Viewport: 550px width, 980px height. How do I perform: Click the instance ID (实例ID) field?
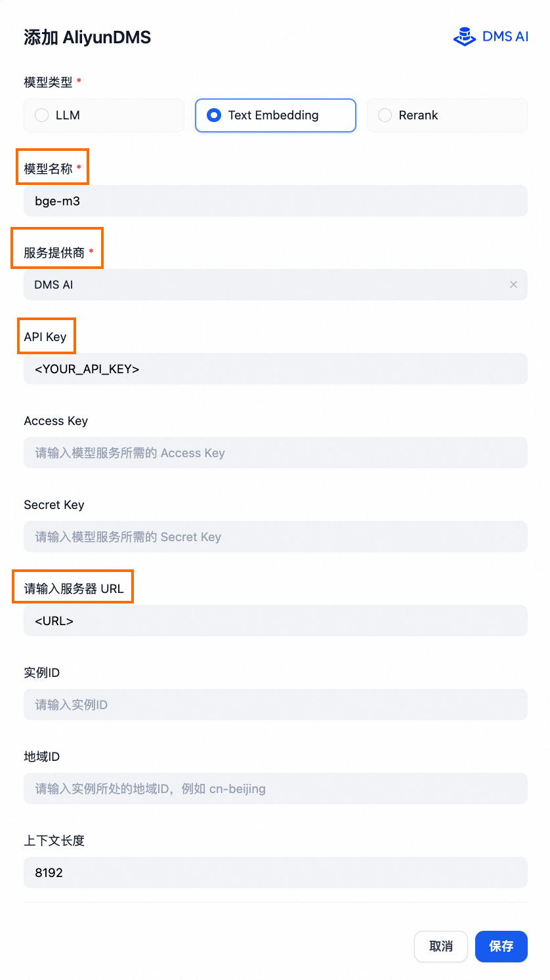coord(276,704)
